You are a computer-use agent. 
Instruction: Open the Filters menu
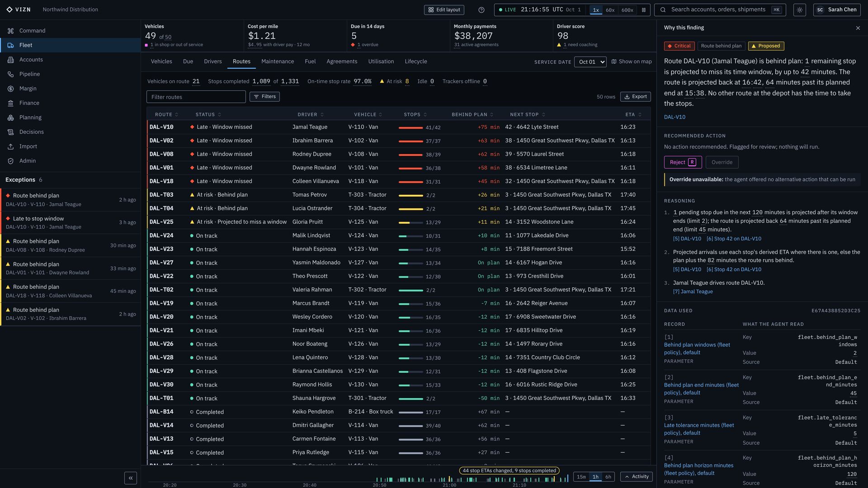pyautogui.click(x=264, y=97)
